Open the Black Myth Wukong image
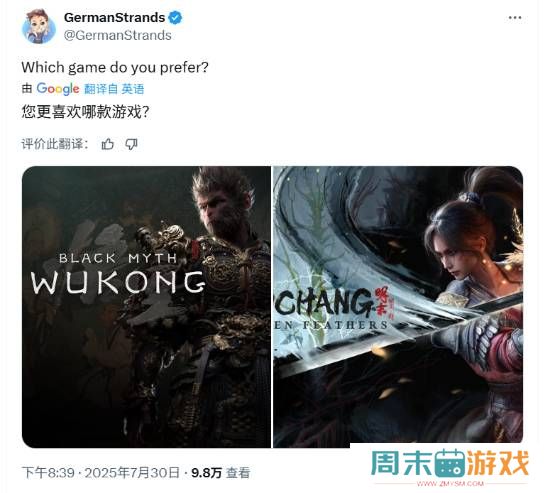This screenshot has height=493, width=550. 146,307
